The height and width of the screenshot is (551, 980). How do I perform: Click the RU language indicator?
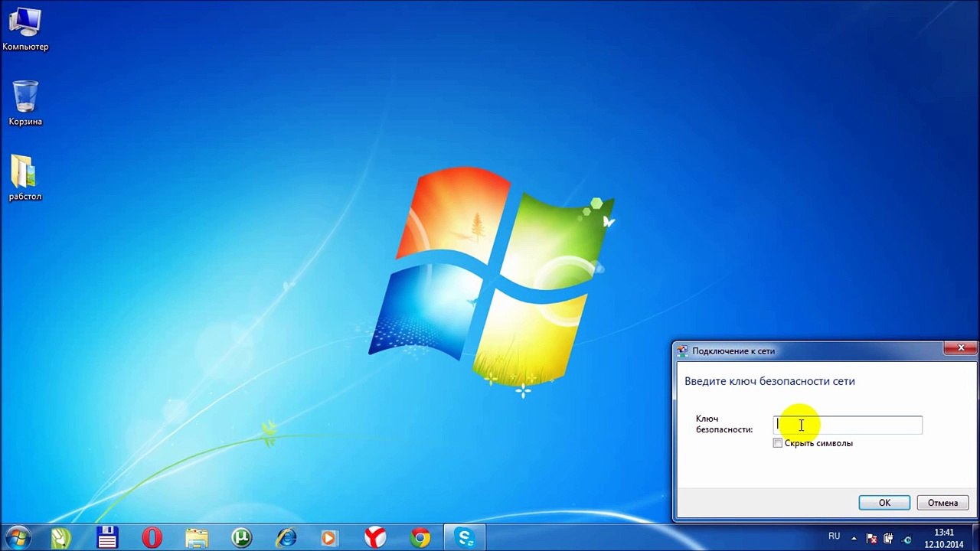coord(834,536)
